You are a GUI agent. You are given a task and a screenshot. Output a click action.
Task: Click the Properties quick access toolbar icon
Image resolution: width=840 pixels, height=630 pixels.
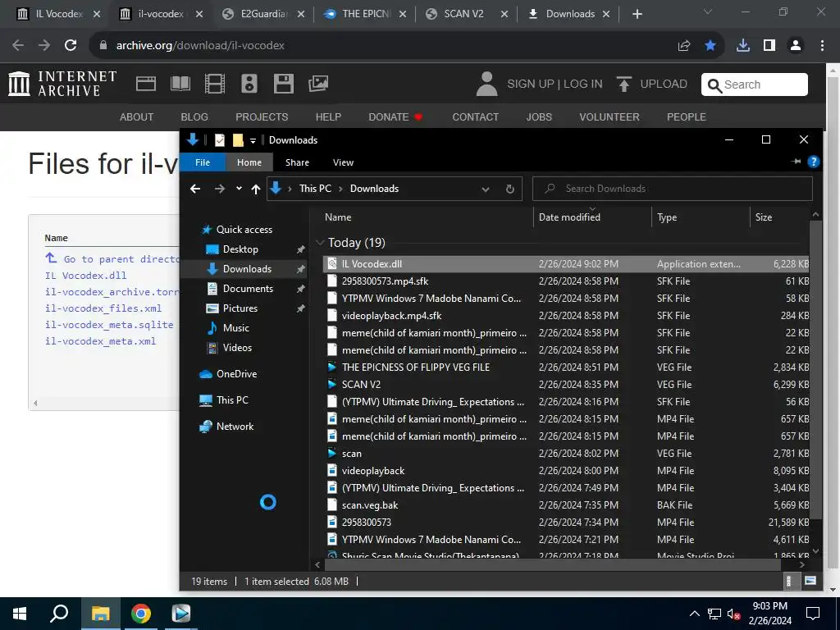220,139
